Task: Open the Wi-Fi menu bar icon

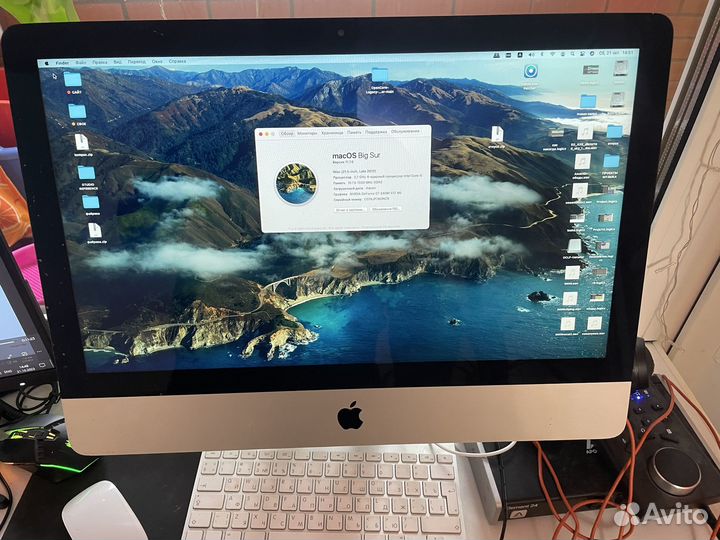Action: point(552,54)
